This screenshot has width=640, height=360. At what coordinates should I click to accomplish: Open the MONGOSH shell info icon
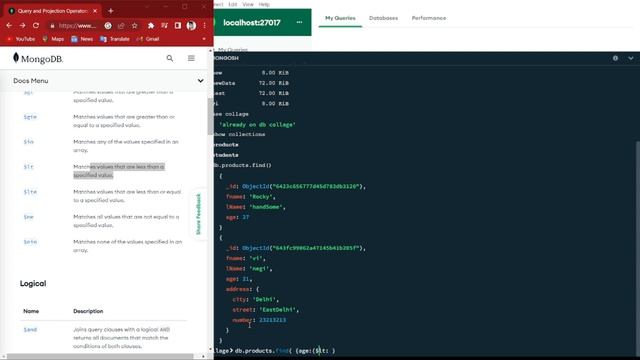(x=615, y=58)
